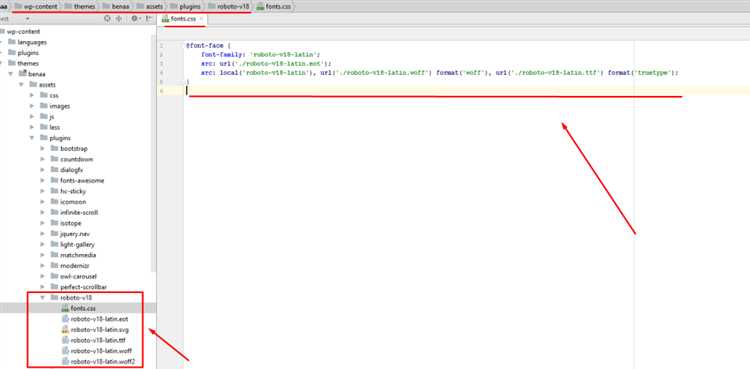
Task: Collapse the roboto-v18 folder
Action: tap(43, 298)
